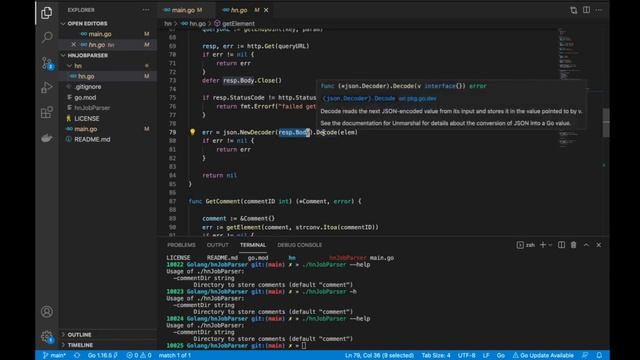Change indentation via Tab Size: 4
This screenshot has width=640, height=360.
(436, 355)
